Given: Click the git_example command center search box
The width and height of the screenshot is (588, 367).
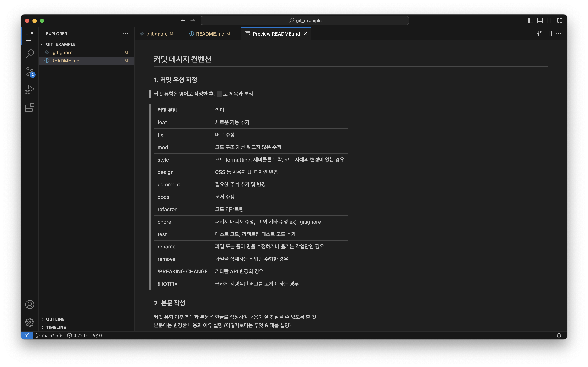Looking at the screenshot, I should tap(305, 21).
